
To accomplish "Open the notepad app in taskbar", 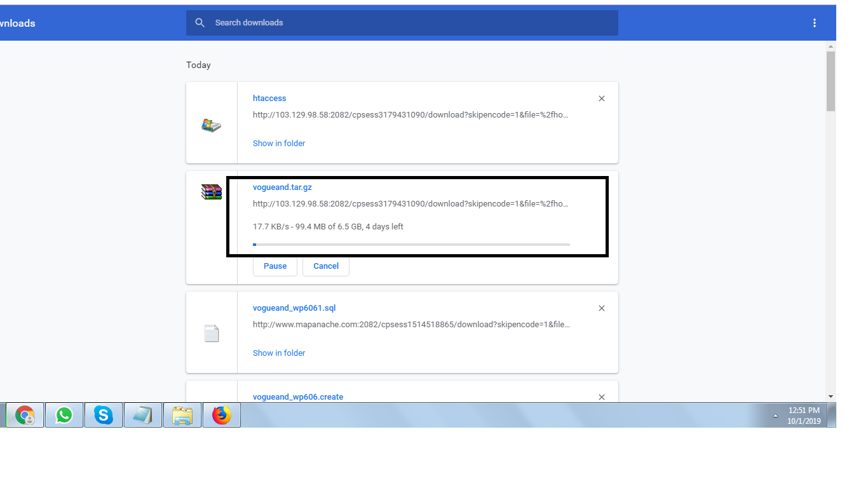I will pyautogui.click(x=143, y=416).
